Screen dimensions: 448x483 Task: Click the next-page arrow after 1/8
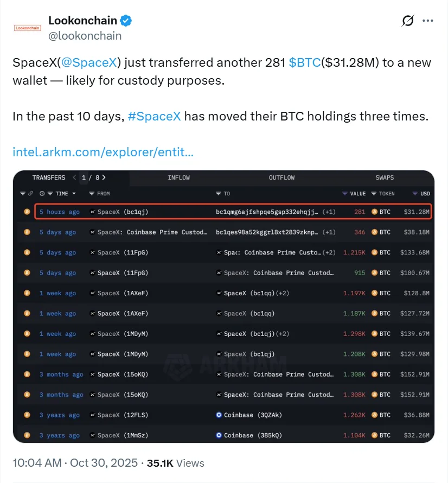point(103,177)
